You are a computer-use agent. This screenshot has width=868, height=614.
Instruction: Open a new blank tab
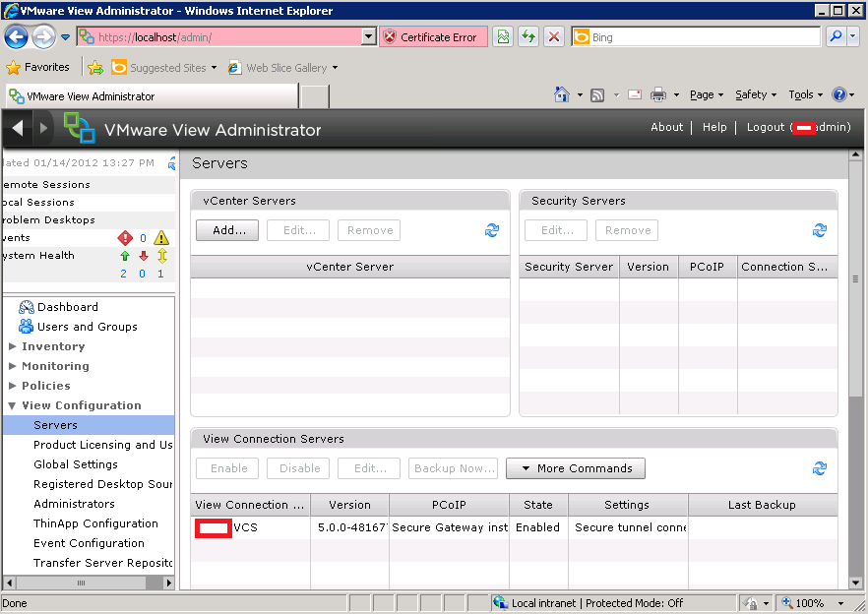[315, 96]
